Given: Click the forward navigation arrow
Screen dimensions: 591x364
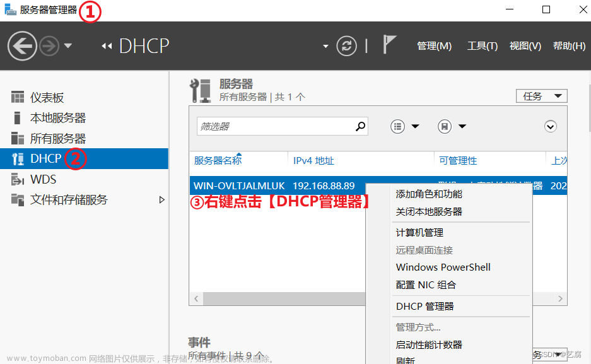Looking at the screenshot, I should click(50, 46).
